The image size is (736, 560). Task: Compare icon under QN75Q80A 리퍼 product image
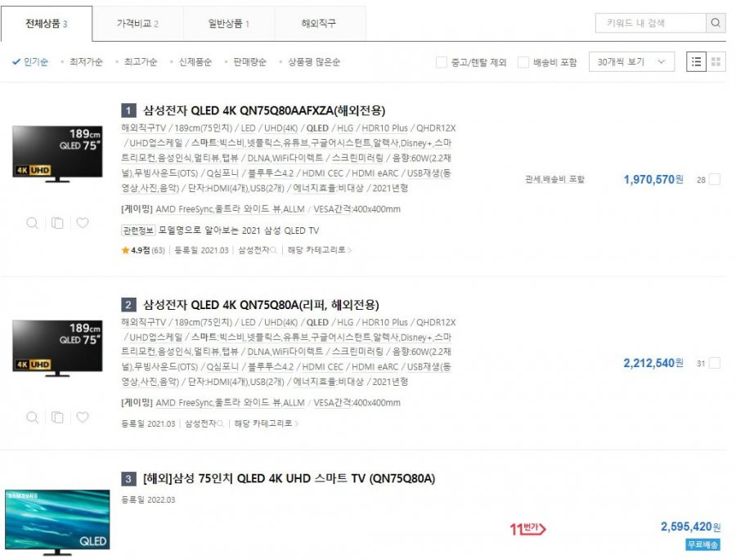[57, 417]
